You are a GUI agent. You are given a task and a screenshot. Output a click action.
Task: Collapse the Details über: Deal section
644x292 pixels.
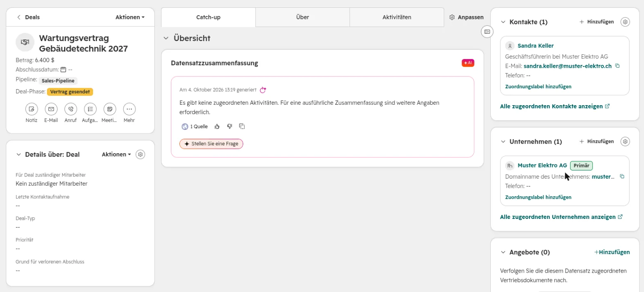pyautogui.click(x=18, y=154)
